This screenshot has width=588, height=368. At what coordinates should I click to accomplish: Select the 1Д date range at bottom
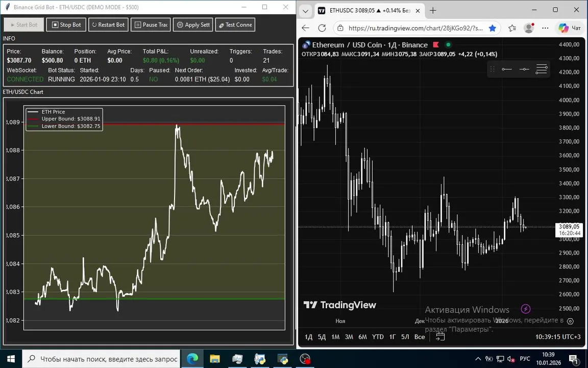tap(309, 337)
